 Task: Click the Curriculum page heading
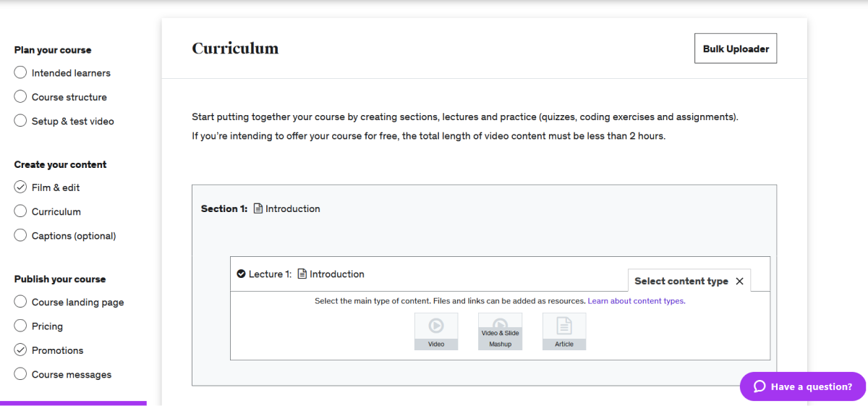pos(235,48)
